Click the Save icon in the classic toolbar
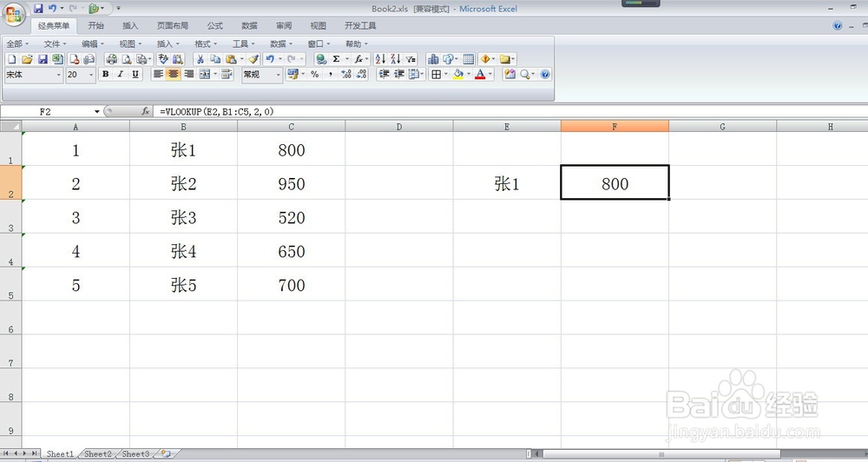 (43, 59)
